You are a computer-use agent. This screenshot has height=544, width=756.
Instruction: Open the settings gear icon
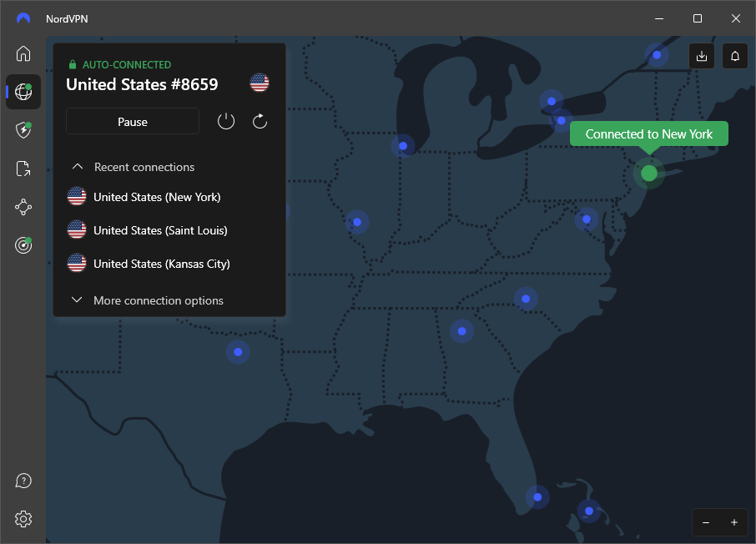pyautogui.click(x=23, y=519)
